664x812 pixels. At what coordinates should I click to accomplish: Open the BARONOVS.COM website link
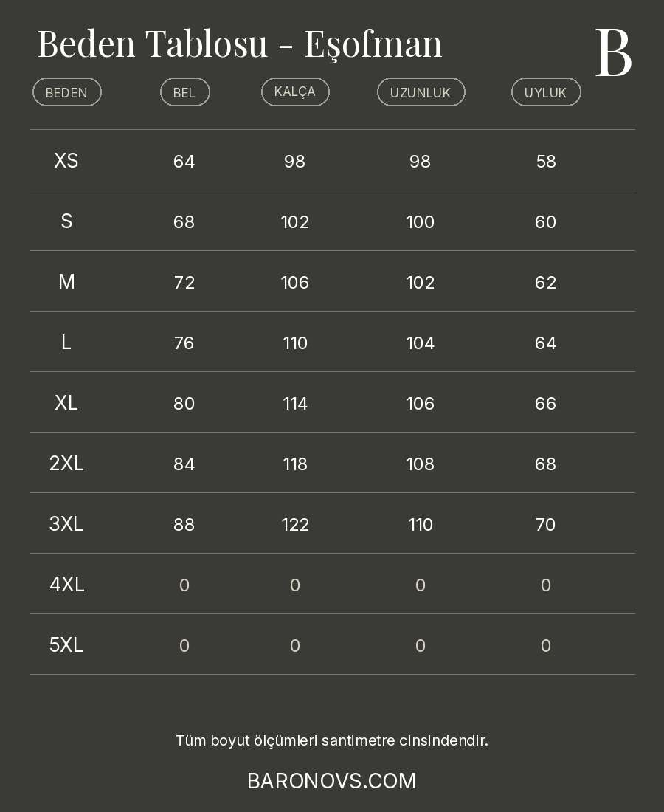332,781
